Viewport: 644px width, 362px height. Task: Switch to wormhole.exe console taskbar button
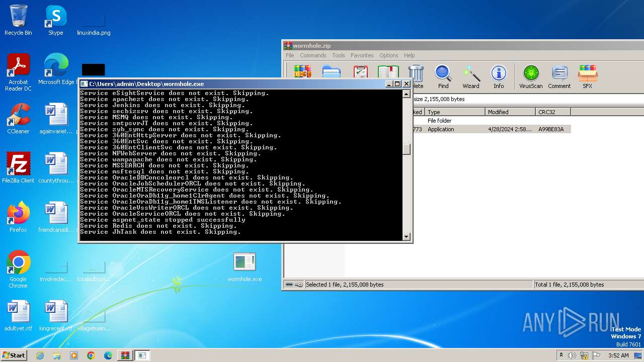(142, 355)
